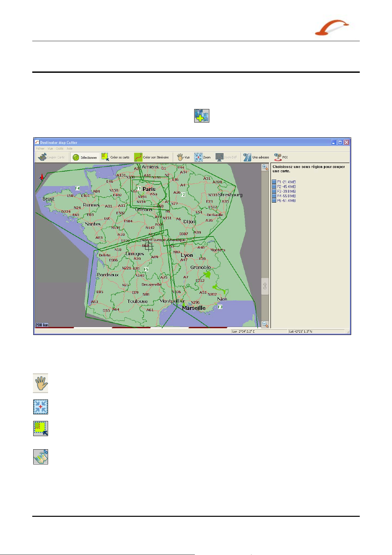Select the Créer son itinéraire tool
The image size is (392, 555).
151,157
